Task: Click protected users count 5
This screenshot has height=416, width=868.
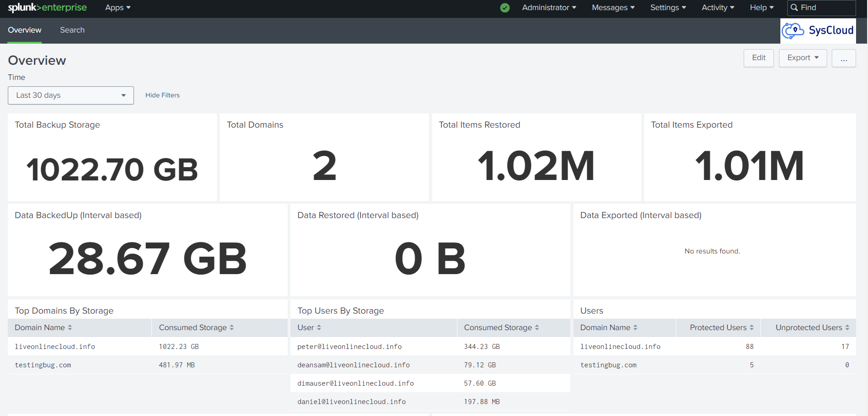Action: [x=751, y=365]
